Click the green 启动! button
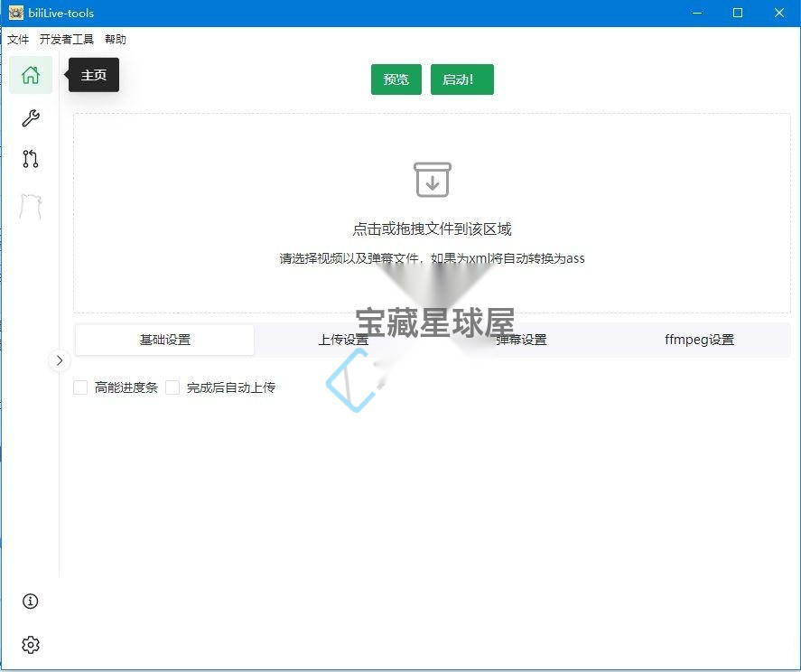 (x=462, y=79)
